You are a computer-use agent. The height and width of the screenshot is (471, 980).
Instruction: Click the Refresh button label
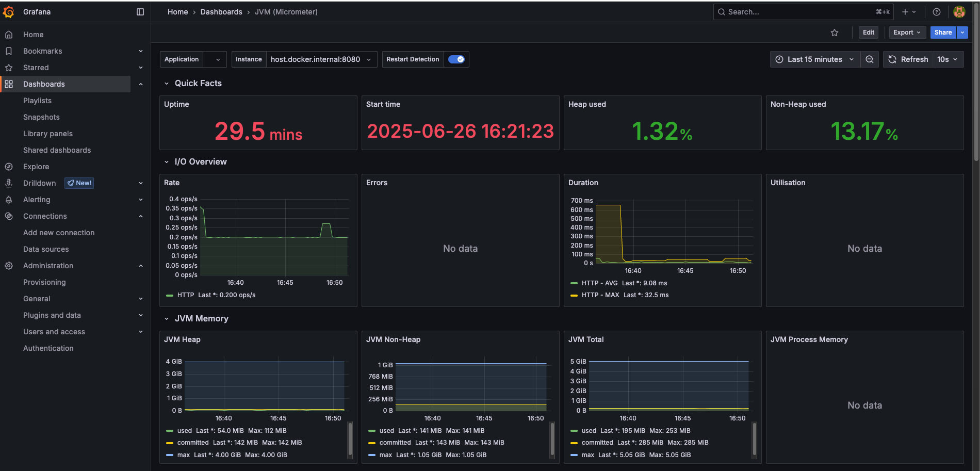coord(914,59)
